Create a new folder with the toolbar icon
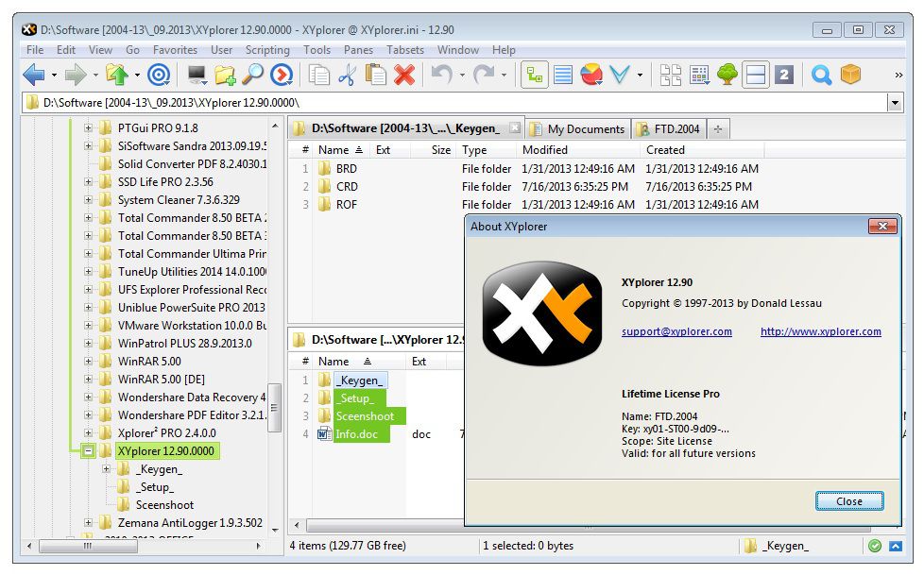Screen dimensions: 924x575 pyautogui.click(x=225, y=75)
